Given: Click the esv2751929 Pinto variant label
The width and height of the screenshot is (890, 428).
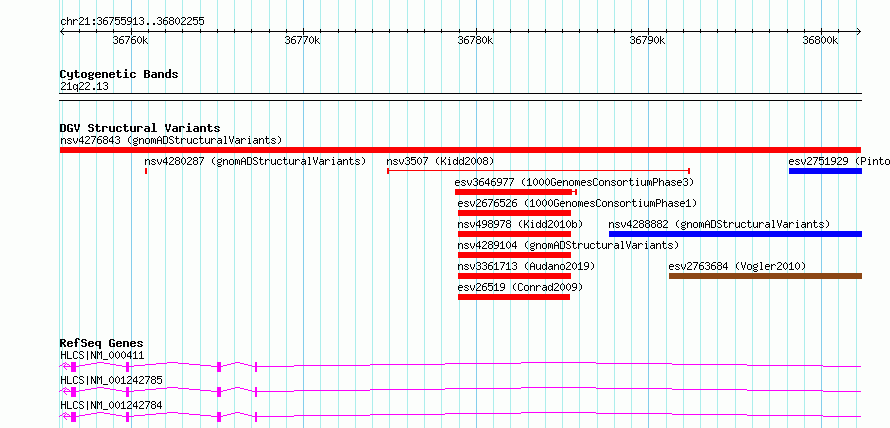Looking at the screenshot, I should coord(839,161).
